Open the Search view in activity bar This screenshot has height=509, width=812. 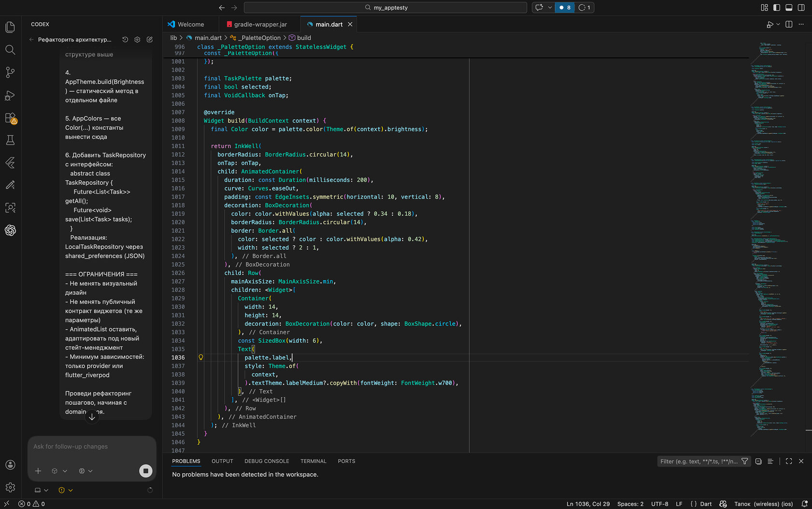click(x=10, y=50)
